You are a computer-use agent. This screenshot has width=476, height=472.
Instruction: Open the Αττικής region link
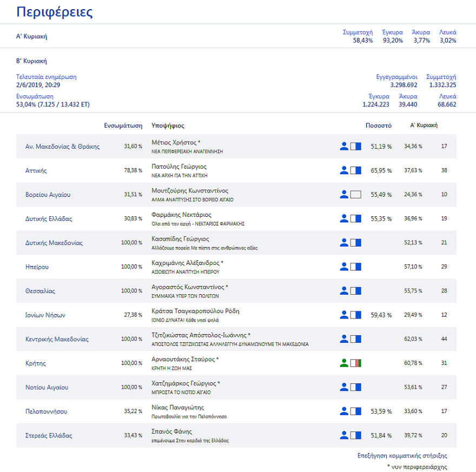pos(36,170)
